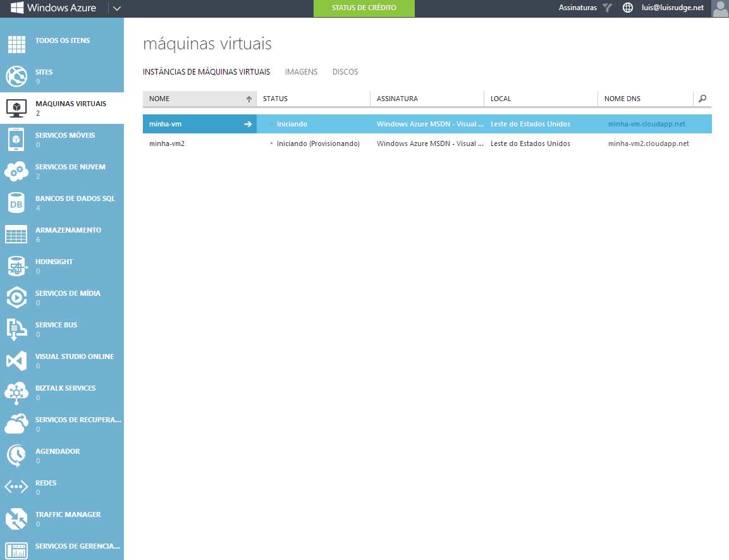Click the table search magnifier icon

coord(702,99)
